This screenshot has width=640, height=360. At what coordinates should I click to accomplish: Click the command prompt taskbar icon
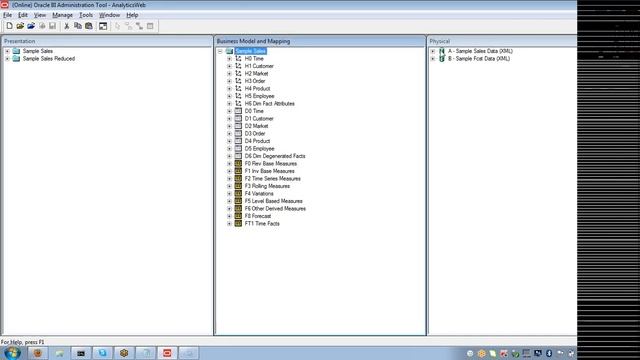[81, 353]
